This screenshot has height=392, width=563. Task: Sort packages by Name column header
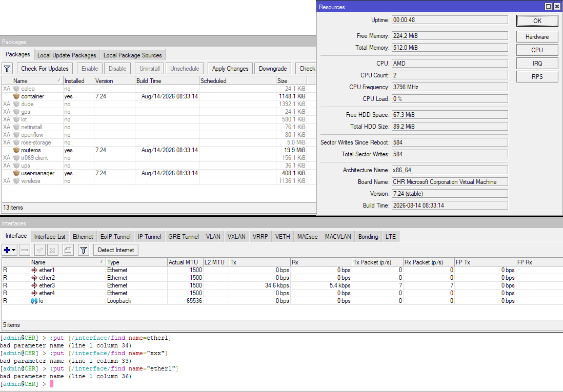click(37, 81)
